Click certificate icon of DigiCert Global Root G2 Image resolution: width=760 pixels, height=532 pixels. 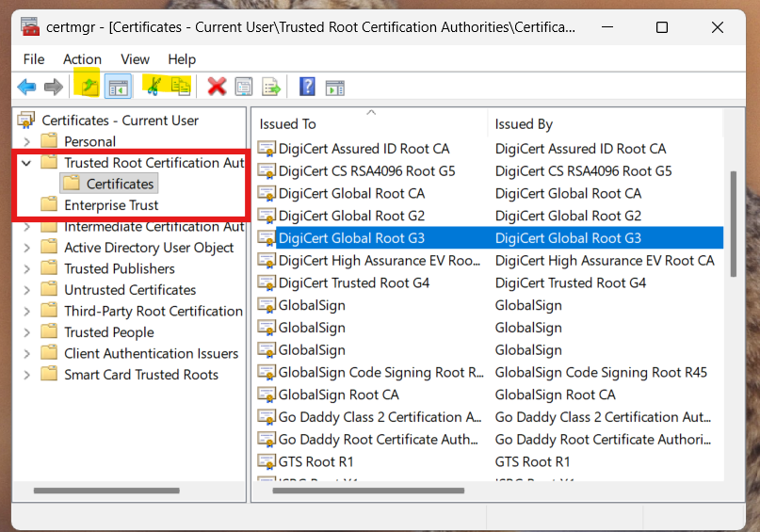(x=267, y=215)
